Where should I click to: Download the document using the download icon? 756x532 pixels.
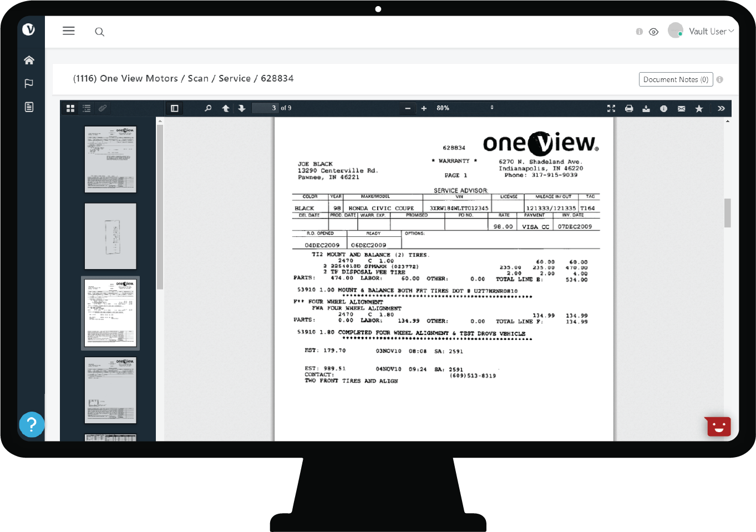646,109
